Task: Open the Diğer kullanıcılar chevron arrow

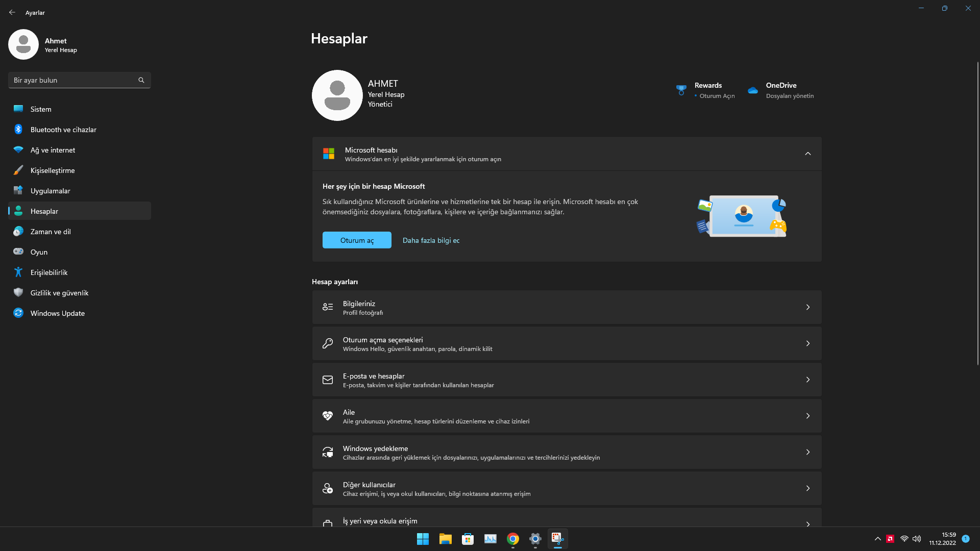Action: 807,488
